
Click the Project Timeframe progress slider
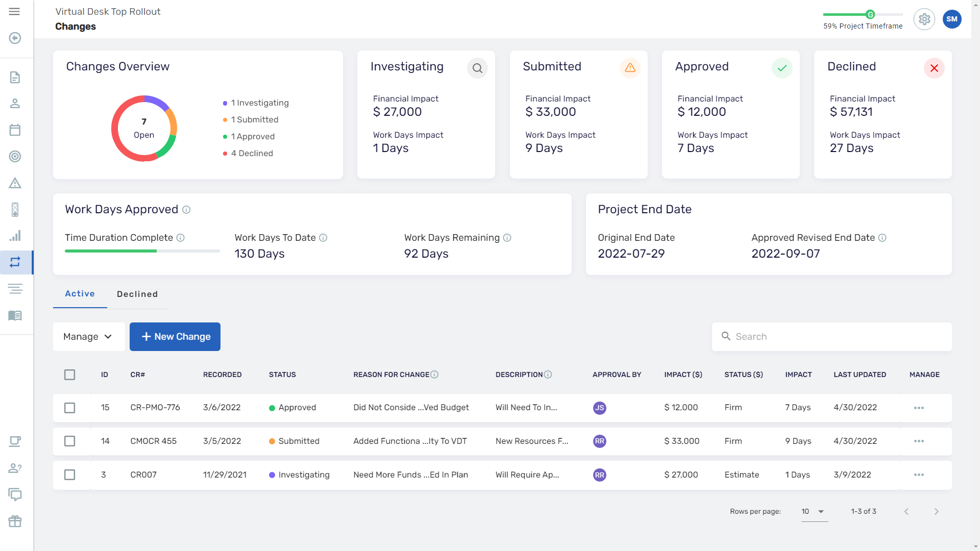[870, 15]
